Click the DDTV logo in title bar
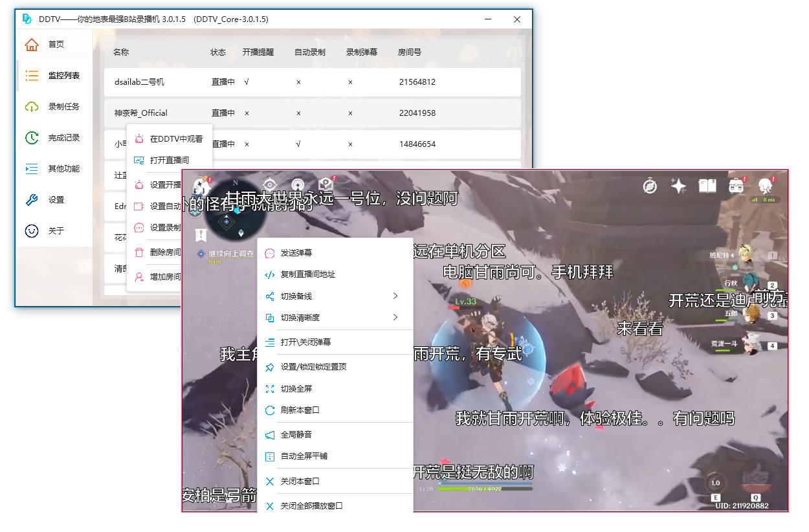The width and height of the screenshot is (809, 532). tap(27, 19)
